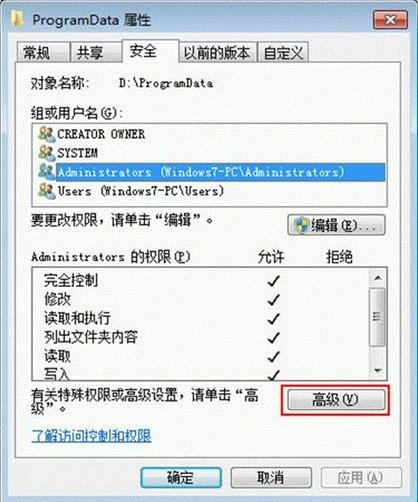Click the permissions list scrollbar thumb
418x502 pixels.
tap(378, 316)
